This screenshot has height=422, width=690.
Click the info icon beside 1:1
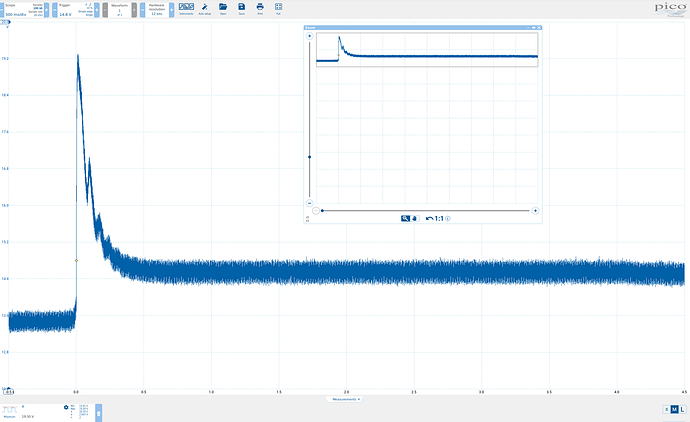pos(448,218)
